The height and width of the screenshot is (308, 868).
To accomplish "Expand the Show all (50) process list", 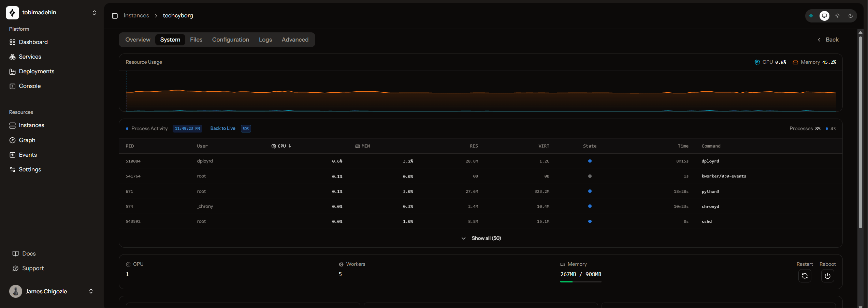I will 481,238.
